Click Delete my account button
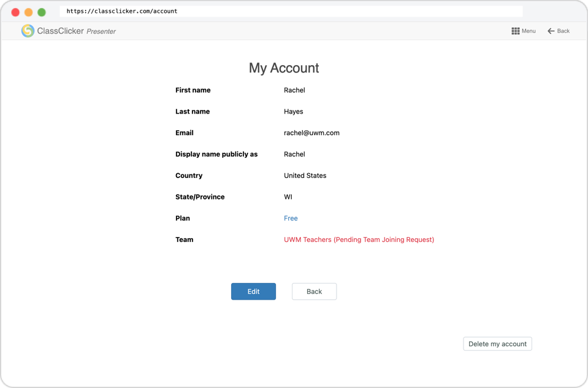The height and width of the screenshot is (388, 588). tap(498, 344)
